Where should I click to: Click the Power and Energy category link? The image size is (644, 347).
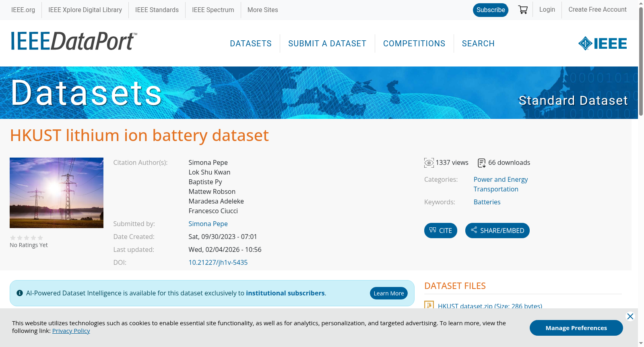point(501,179)
